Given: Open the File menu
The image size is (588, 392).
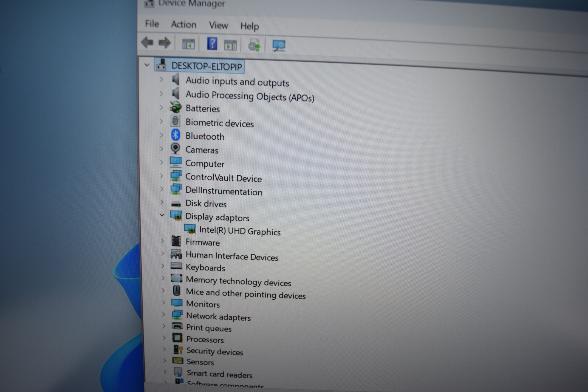Looking at the screenshot, I should coord(152,24).
